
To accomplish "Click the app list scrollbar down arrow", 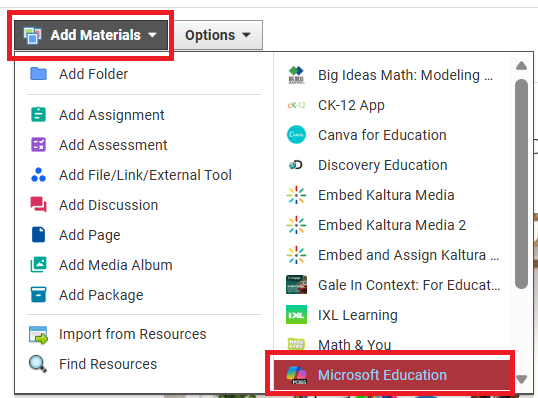I will coord(521,379).
